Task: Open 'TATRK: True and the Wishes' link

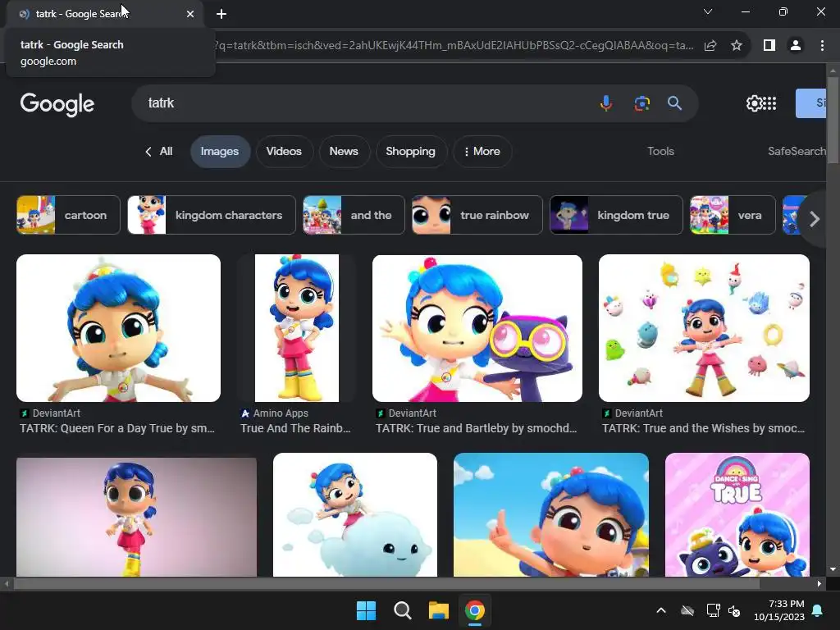Action: (703, 428)
